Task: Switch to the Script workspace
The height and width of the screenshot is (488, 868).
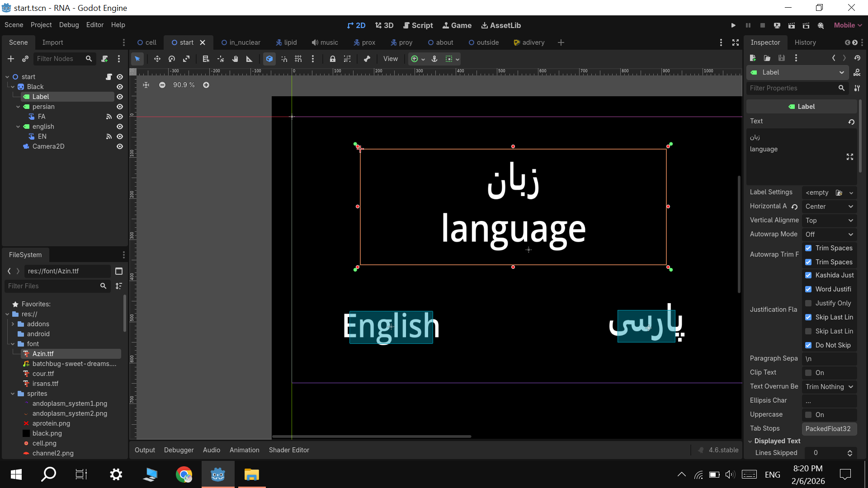Action: click(x=418, y=25)
